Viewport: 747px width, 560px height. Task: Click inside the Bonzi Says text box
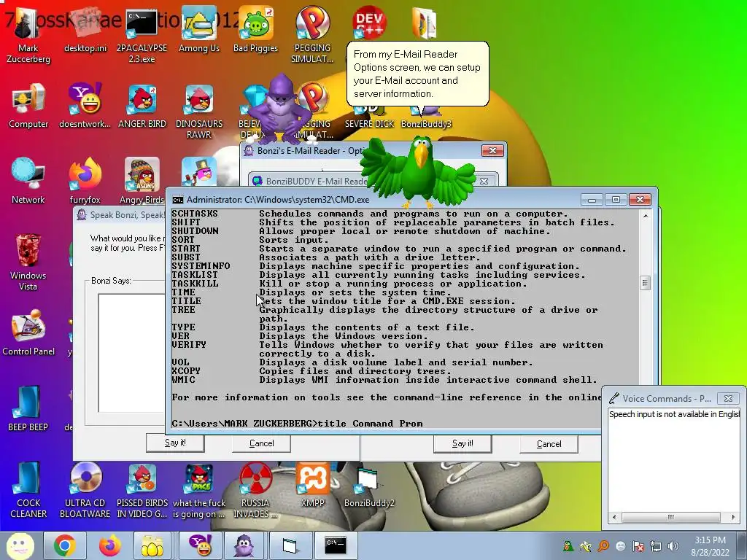pyautogui.click(x=131, y=352)
